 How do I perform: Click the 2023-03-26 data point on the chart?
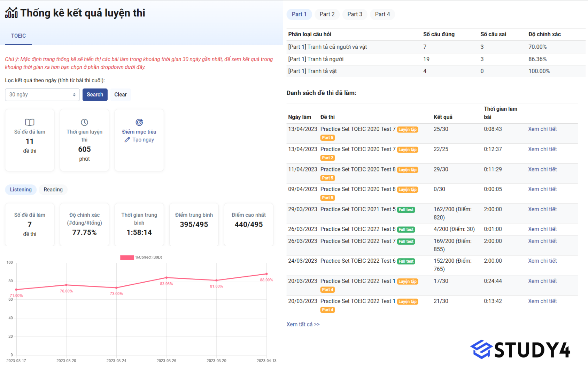(167, 278)
